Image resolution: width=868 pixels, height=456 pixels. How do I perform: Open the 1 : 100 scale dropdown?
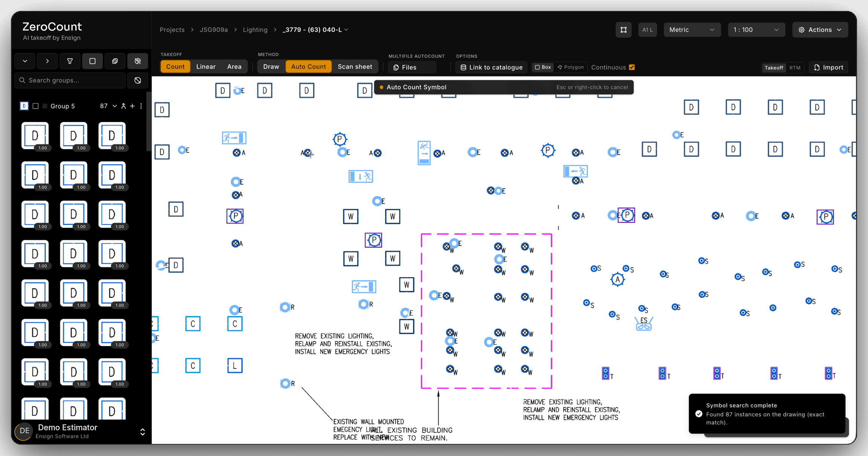(x=756, y=30)
